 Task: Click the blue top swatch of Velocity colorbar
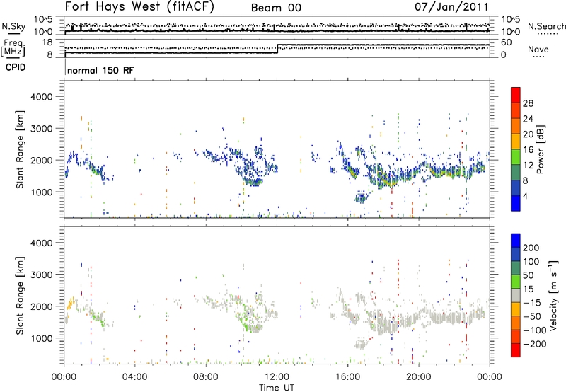(x=516, y=240)
